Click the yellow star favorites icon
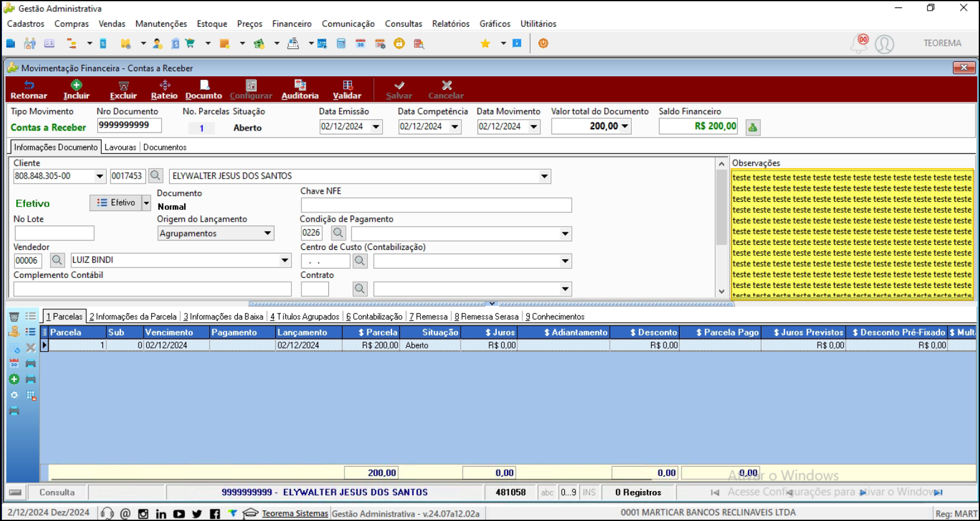The width and height of the screenshot is (980, 521). pos(485,43)
